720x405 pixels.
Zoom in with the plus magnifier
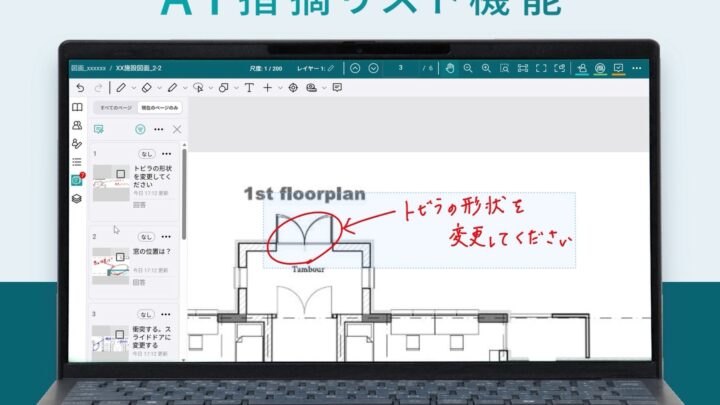tap(486, 68)
